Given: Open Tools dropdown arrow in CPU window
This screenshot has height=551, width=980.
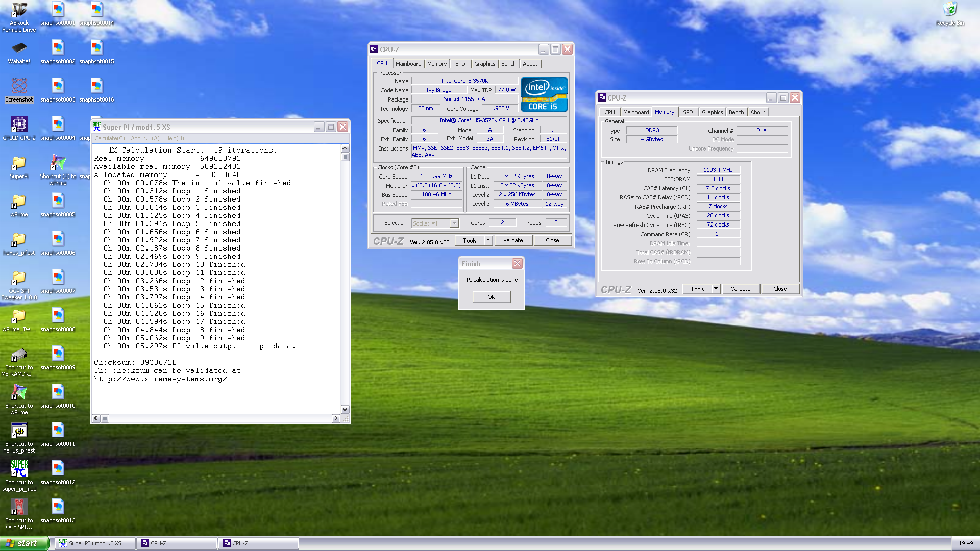Looking at the screenshot, I should tap(488, 240).
